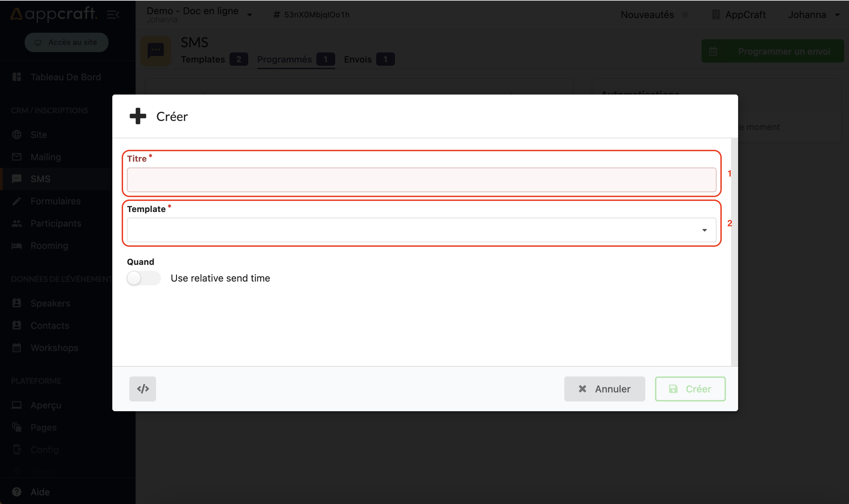This screenshot has height=504, width=849.
Task: Click the sidebar collapse hamburger icon
Action: click(113, 15)
